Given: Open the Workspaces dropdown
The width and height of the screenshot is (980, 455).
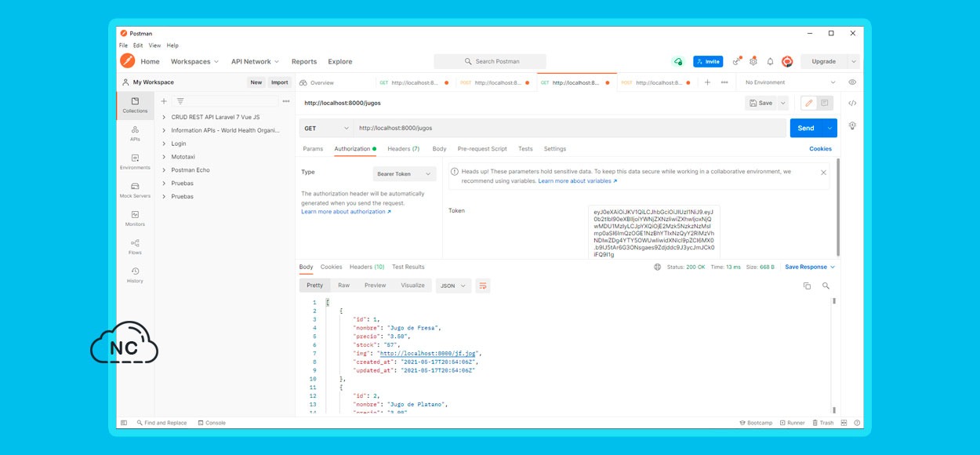Looking at the screenshot, I should point(195,61).
